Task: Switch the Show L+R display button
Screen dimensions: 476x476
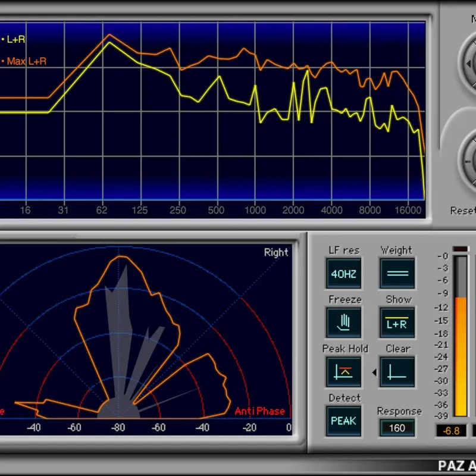Action: point(397,322)
